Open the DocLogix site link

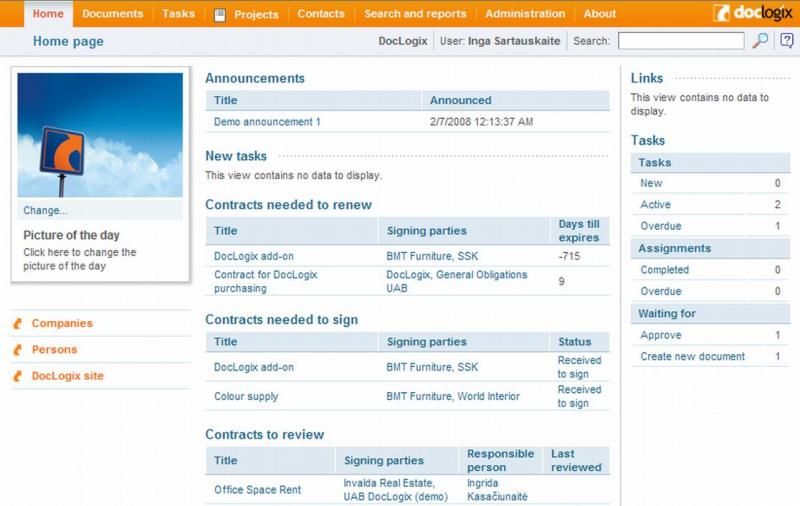pyautogui.click(x=67, y=376)
